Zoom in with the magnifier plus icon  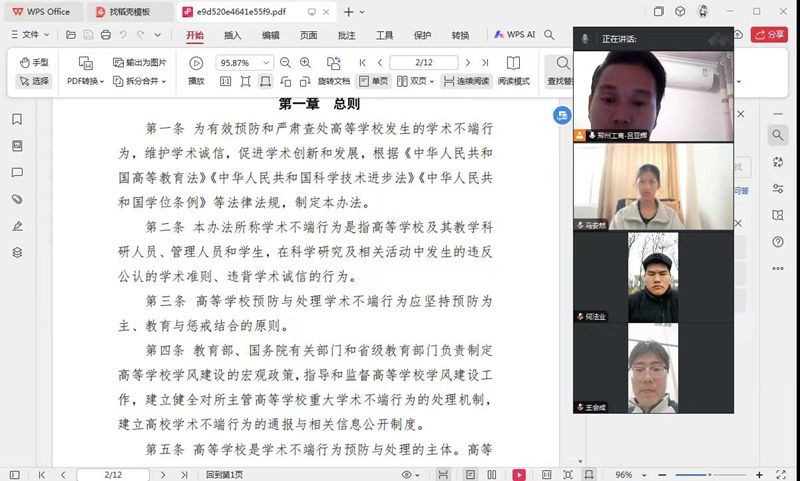point(305,63)
